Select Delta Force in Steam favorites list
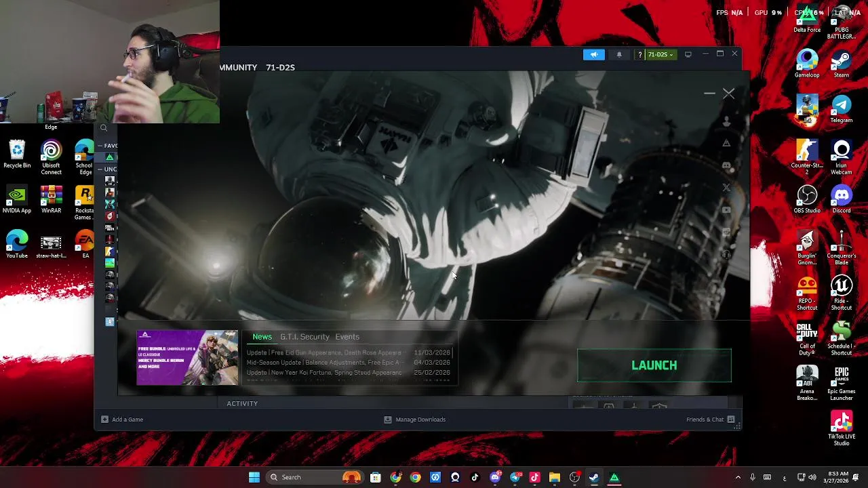Viewport: 868px width, 488px height. tap(110, 157)
